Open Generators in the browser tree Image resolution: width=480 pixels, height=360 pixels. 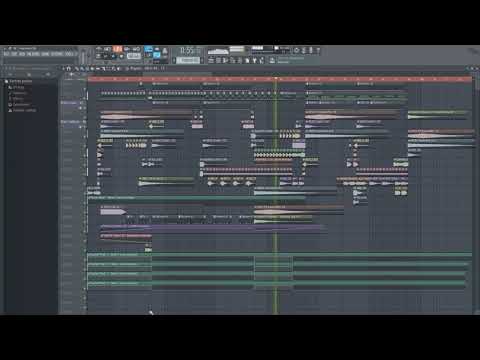pyautogui.click(x=19, y=104)
